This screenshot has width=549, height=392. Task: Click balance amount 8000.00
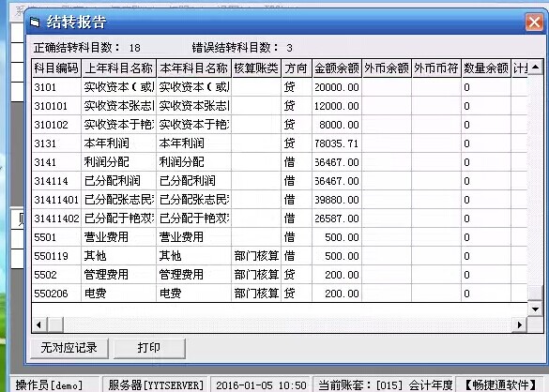[x=337, y=125]
